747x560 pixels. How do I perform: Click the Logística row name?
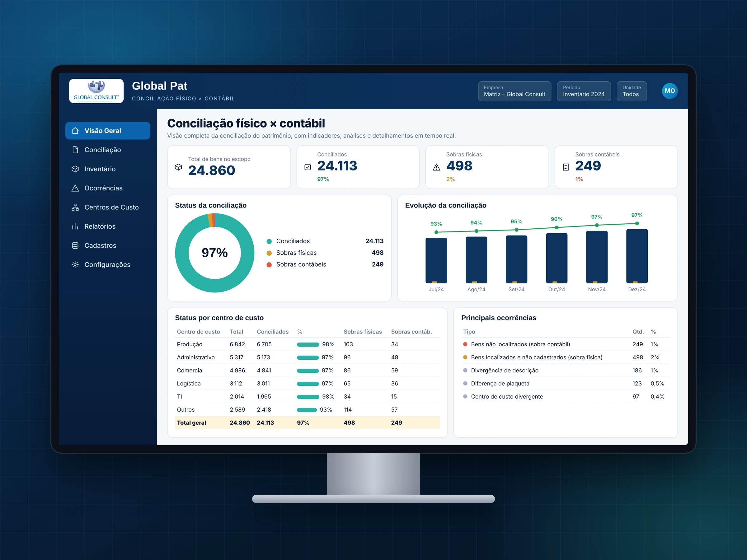coord(189,384)
